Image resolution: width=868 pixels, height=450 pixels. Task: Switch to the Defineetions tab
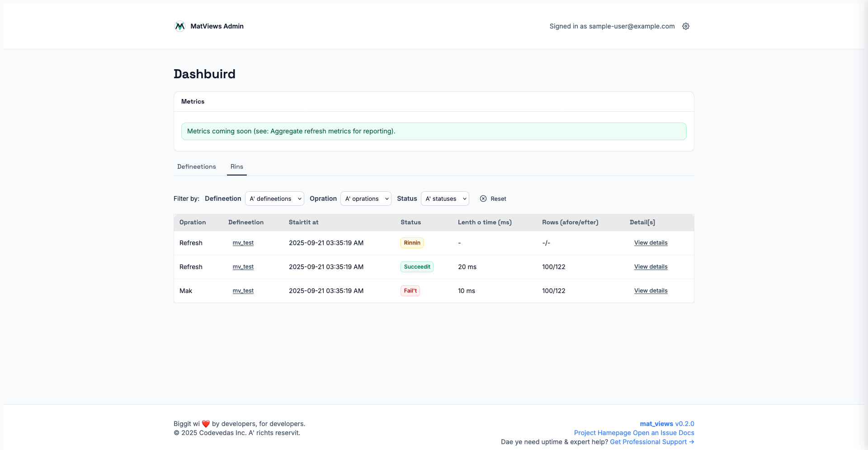point(196,166)
